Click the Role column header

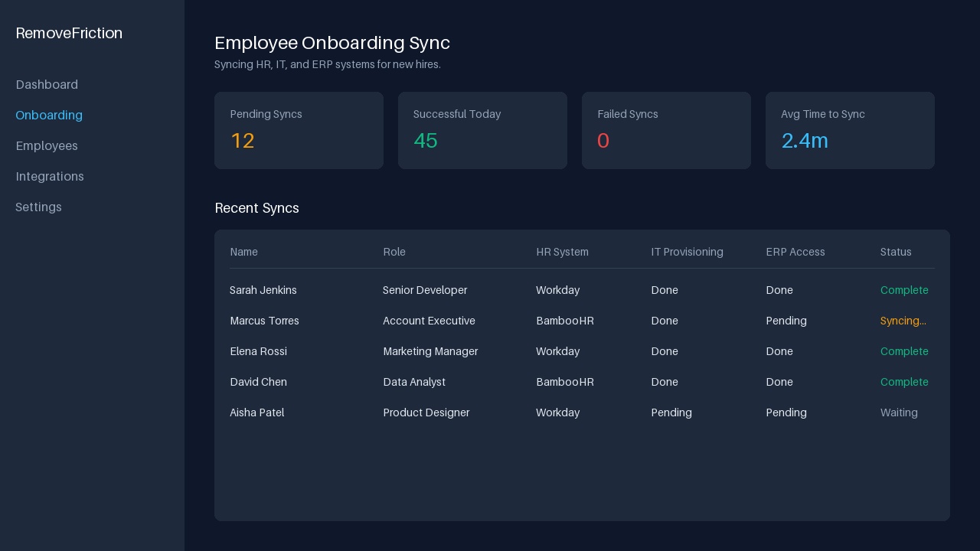coord(394,252)
